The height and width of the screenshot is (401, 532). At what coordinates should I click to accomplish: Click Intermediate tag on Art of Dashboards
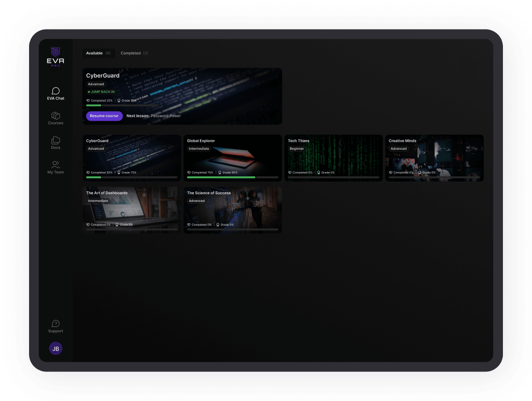pyautogui.click(x=98, y=201)
